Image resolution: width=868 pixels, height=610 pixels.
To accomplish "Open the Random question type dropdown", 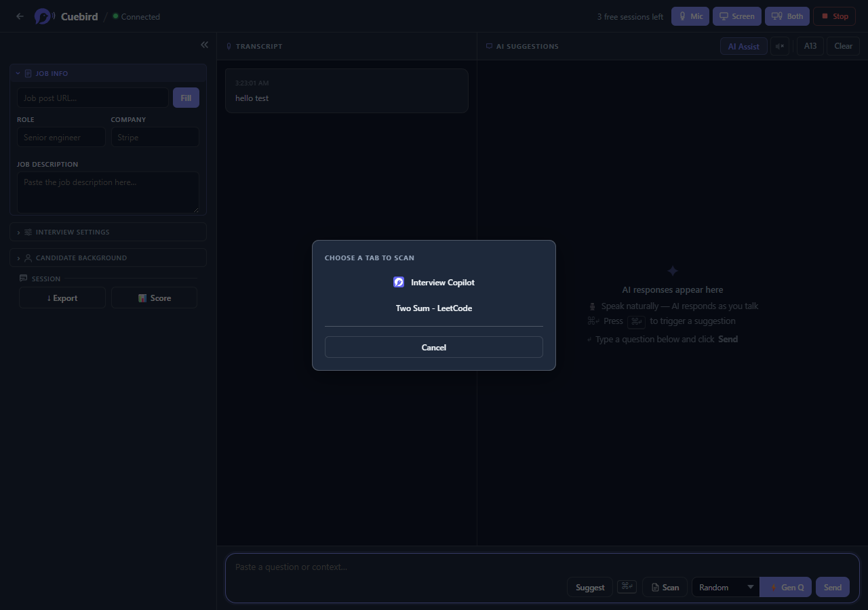I will [x=726, y=587].
